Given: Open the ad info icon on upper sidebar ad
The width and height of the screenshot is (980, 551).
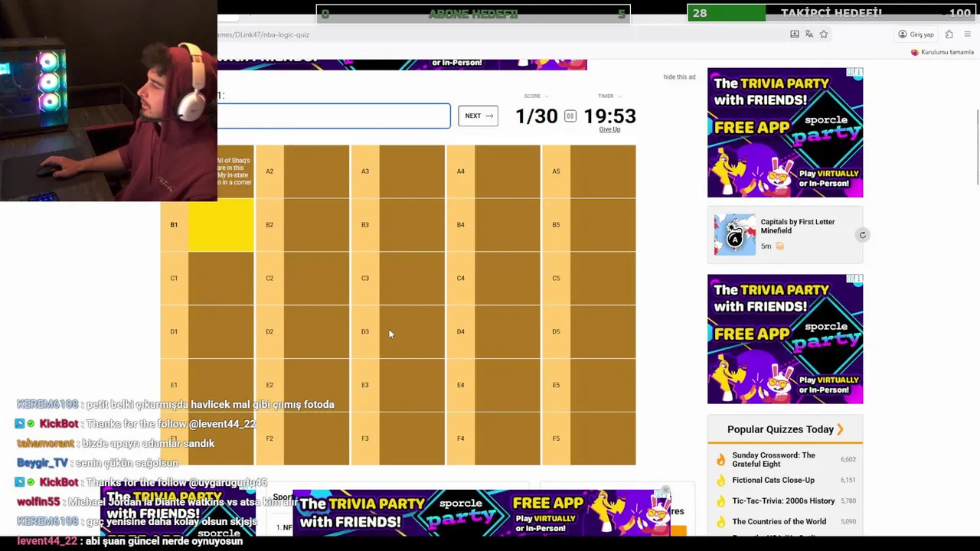Looking at the screenshot, I should tap(851, 72).
